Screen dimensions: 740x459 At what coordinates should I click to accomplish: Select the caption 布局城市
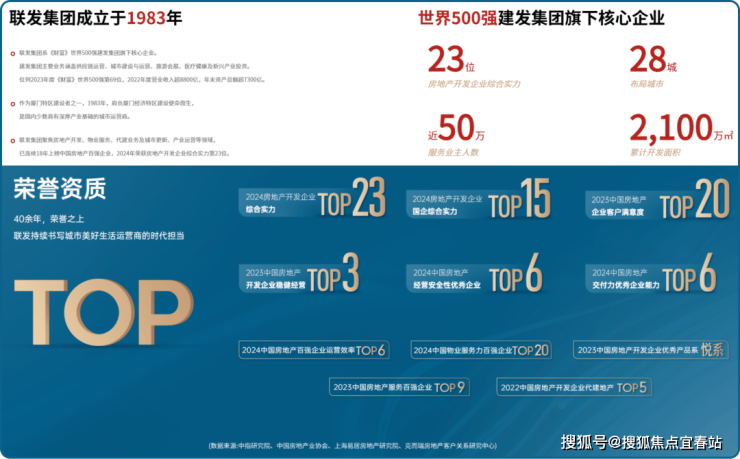click(x=647, y=84)
